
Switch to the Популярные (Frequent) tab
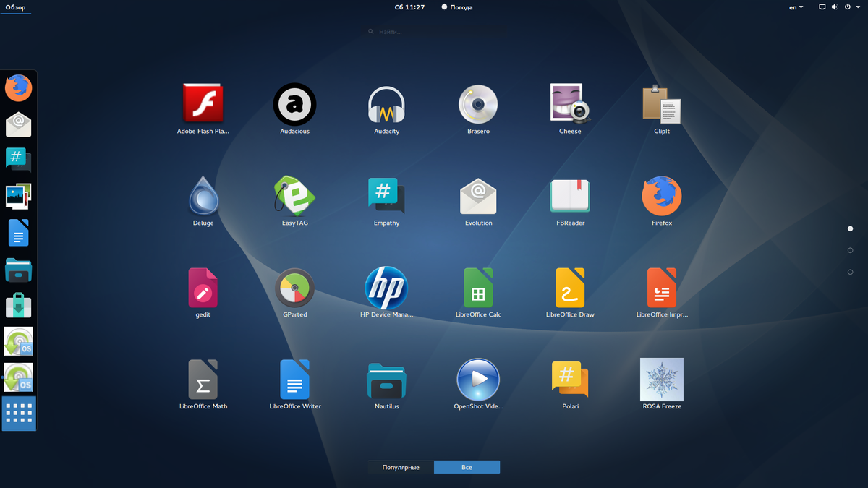click(x=401, y=467)
